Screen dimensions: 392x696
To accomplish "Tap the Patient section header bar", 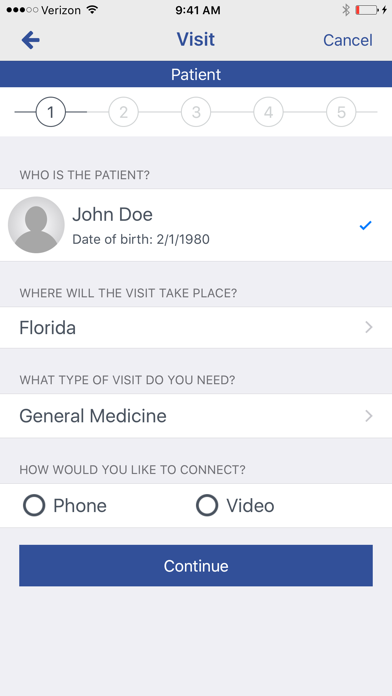I will pos(196,74).
